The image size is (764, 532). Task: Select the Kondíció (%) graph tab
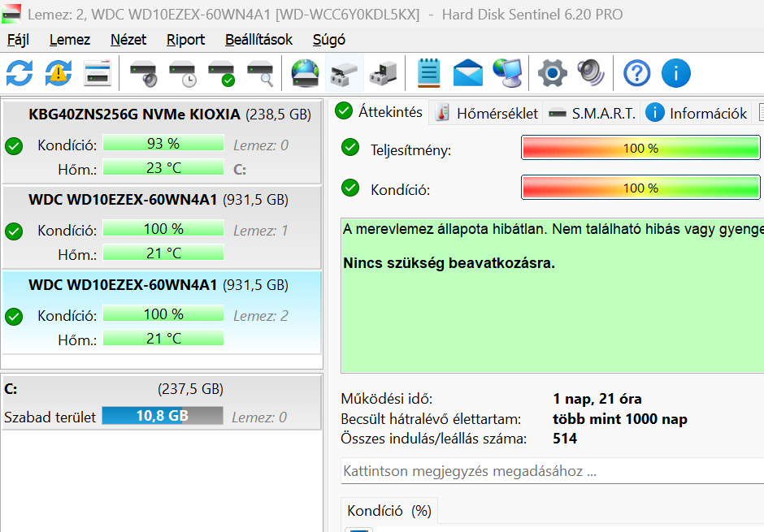389,511
